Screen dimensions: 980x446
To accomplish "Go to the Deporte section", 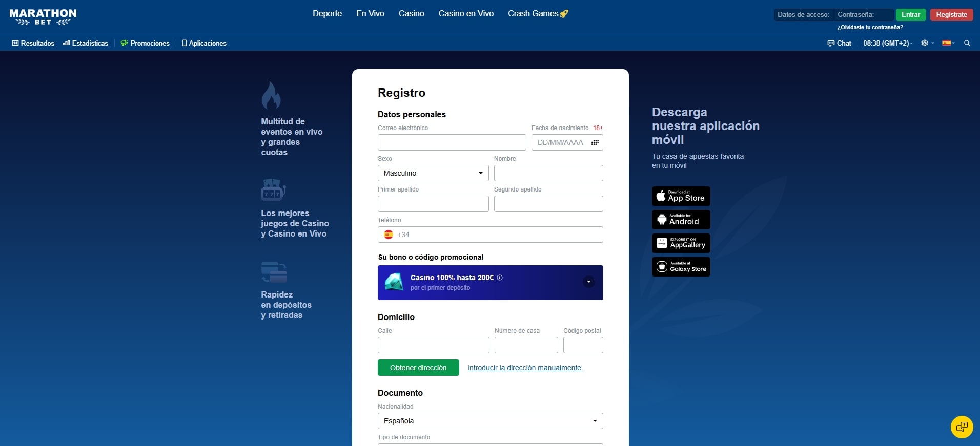I will [x=327, y=13].
